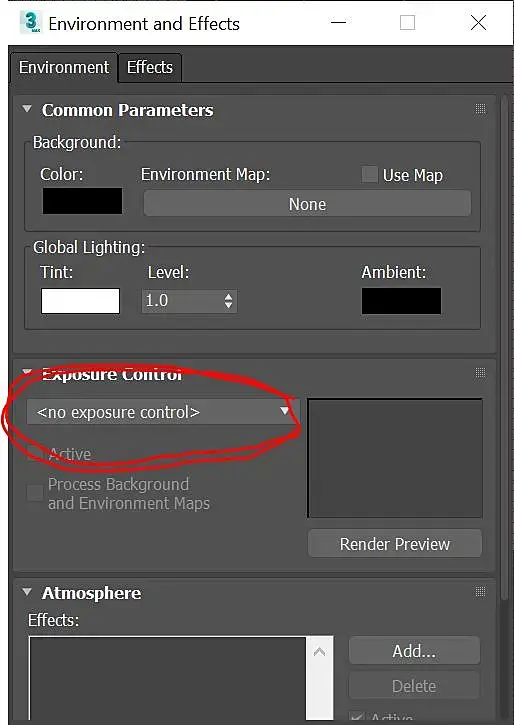Check Process Background and Environment Maps
Image resolution: width=514 pixels, height=725 pixels.
(35, 493)
